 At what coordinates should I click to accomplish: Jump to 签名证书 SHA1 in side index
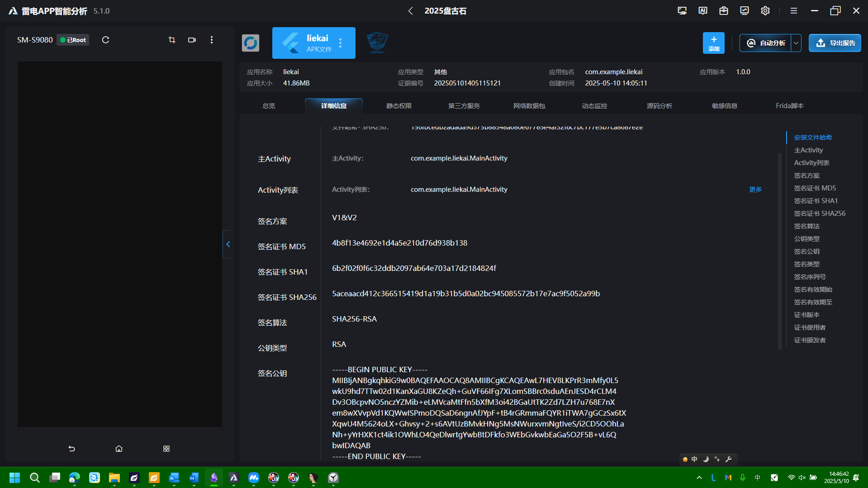(x=816, y=201)
